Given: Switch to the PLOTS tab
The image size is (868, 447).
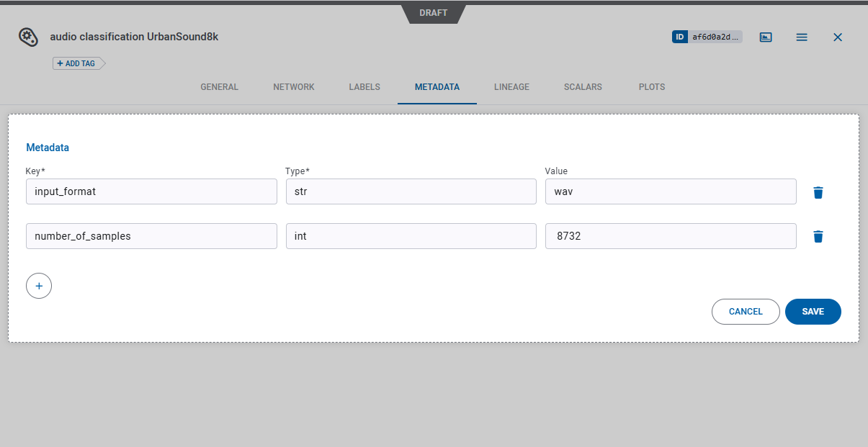Looking at the screenshot, I should [651, 86].
